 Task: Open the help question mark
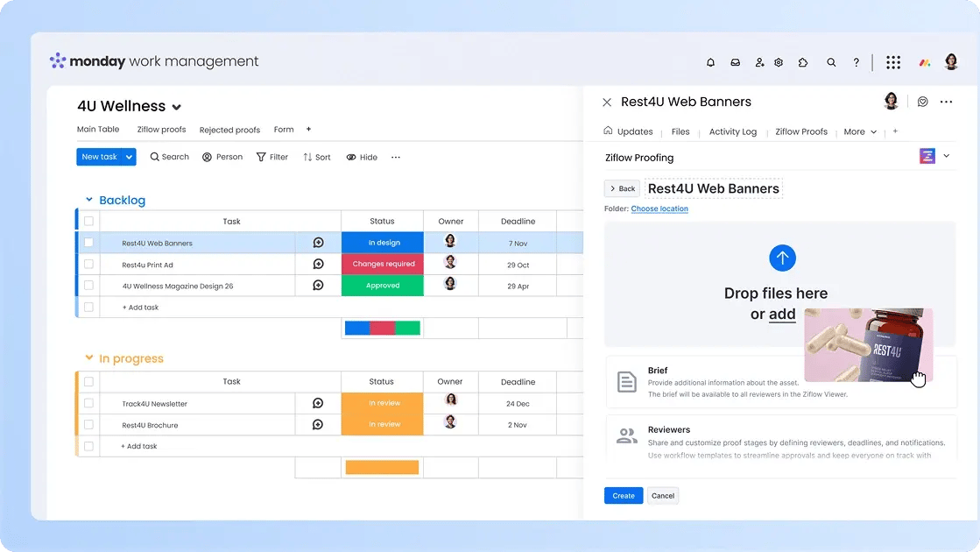[856, 62]
